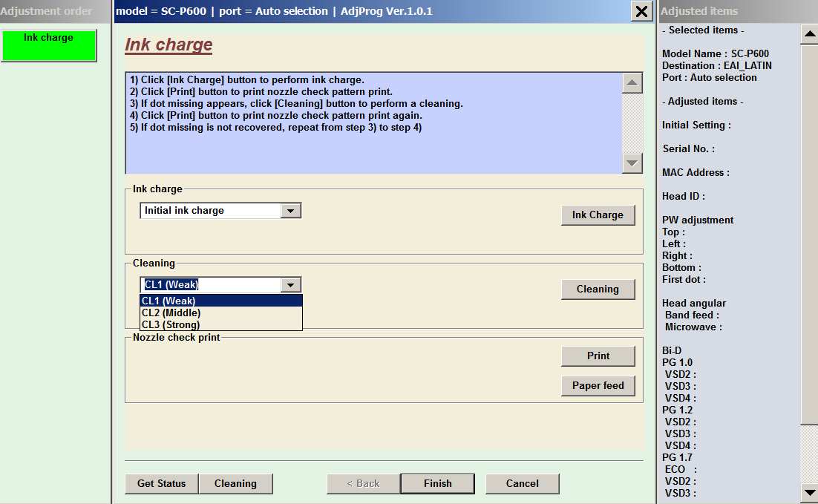Viewport: 818px width, 504px height.
Task: Click the ECO entry under PG 1.7
Action: [681, 470]
